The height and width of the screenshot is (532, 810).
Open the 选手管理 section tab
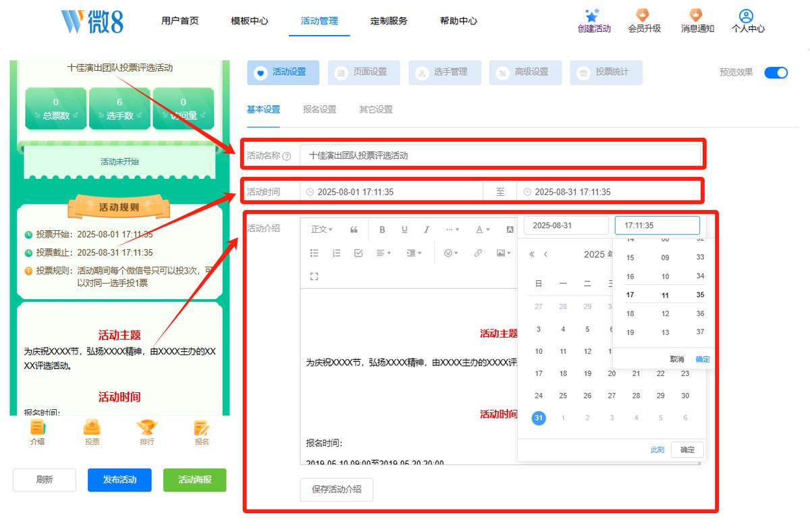click(444, 72)
